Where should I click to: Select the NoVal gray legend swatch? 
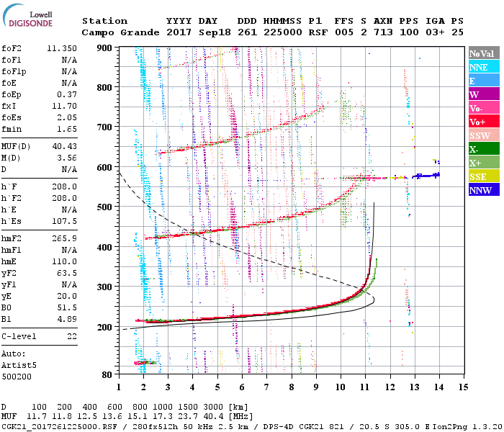484,53
